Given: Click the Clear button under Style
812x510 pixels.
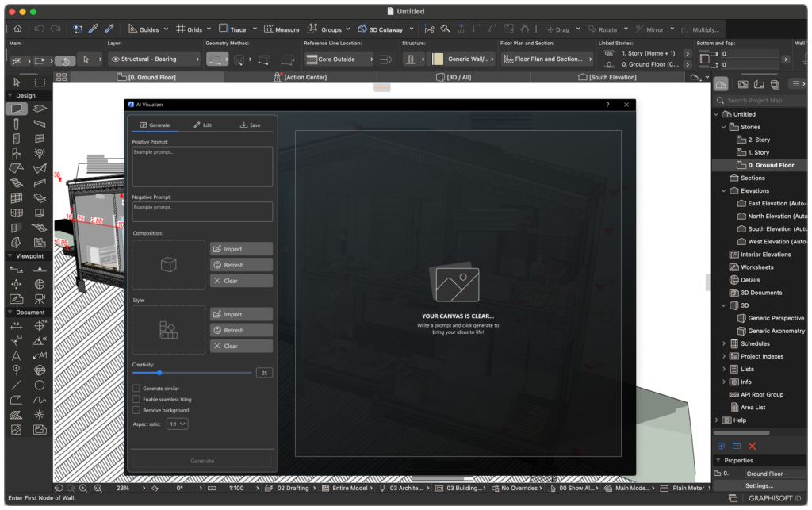Looking at the screenshot, I should pyautogui.click(x=241, y=346).
